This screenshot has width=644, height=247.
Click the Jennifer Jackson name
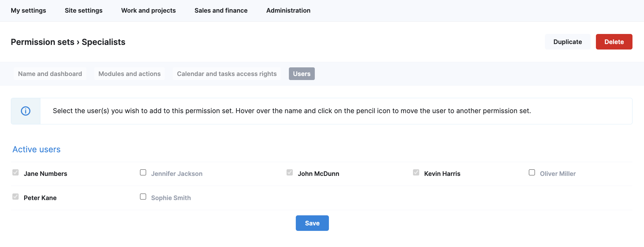(x=177, y=174)
